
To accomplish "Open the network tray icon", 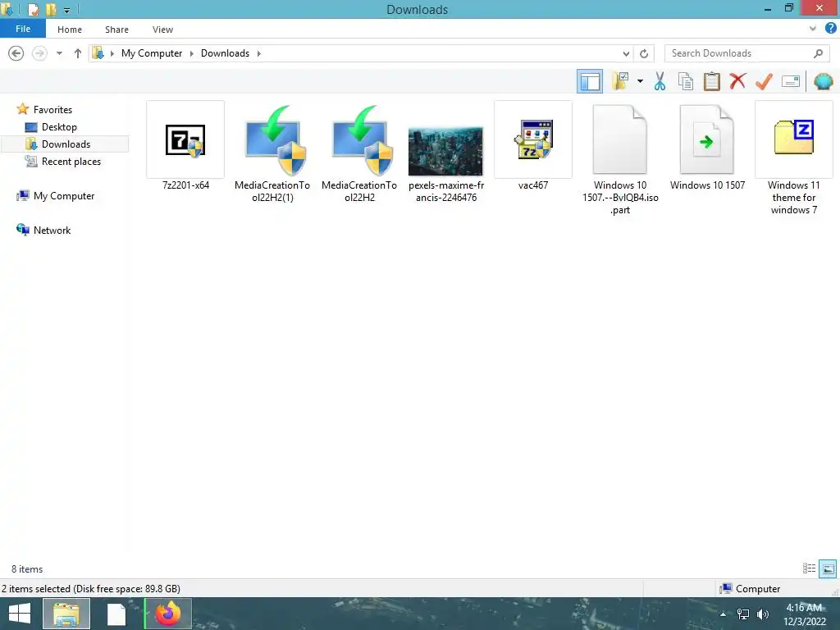I will coord(743,614).
